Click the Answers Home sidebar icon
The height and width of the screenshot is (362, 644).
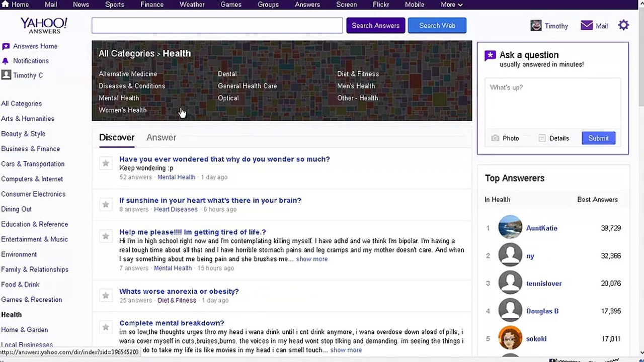pos(6,46)
